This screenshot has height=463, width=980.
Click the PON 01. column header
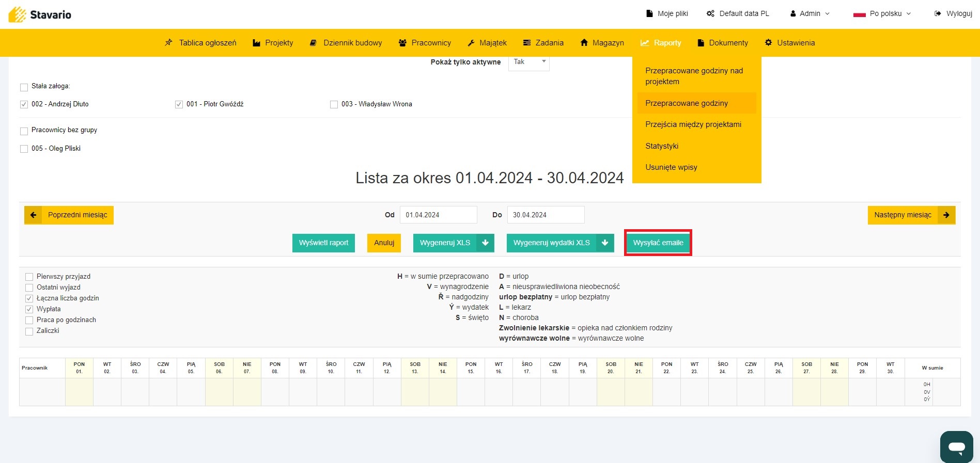[79, 368]
